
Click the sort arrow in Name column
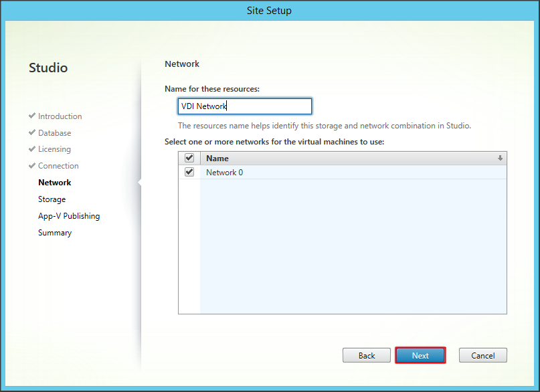click(x=500, y=159)
